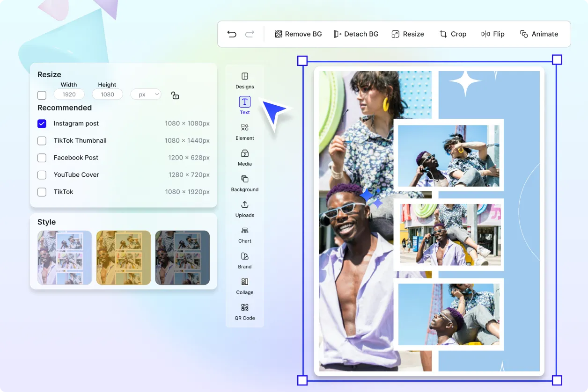The image size is (588, 392).
Task: Select the dark-tinted style thumbnail
Action: coord(182,258)
